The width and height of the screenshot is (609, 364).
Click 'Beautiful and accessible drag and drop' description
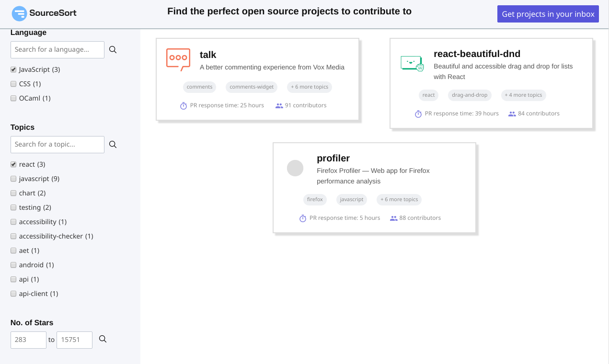(x=503, y=71)
